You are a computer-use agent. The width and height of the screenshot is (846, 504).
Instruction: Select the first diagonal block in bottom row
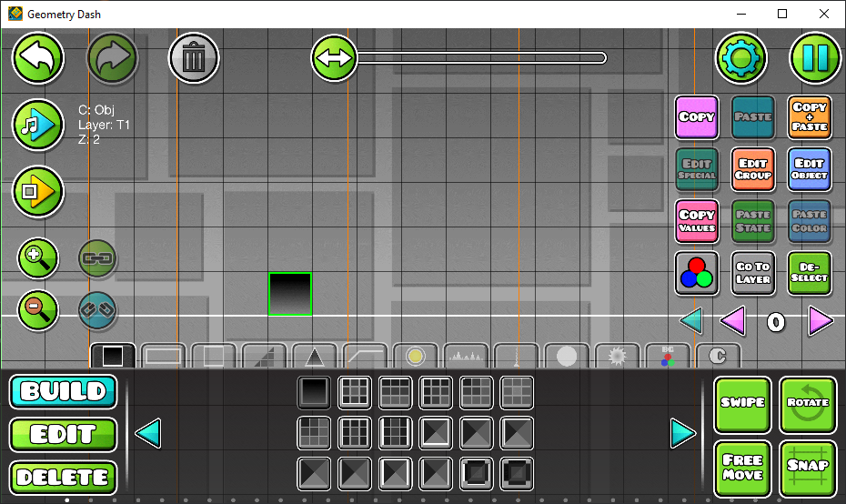coord(314,474)
